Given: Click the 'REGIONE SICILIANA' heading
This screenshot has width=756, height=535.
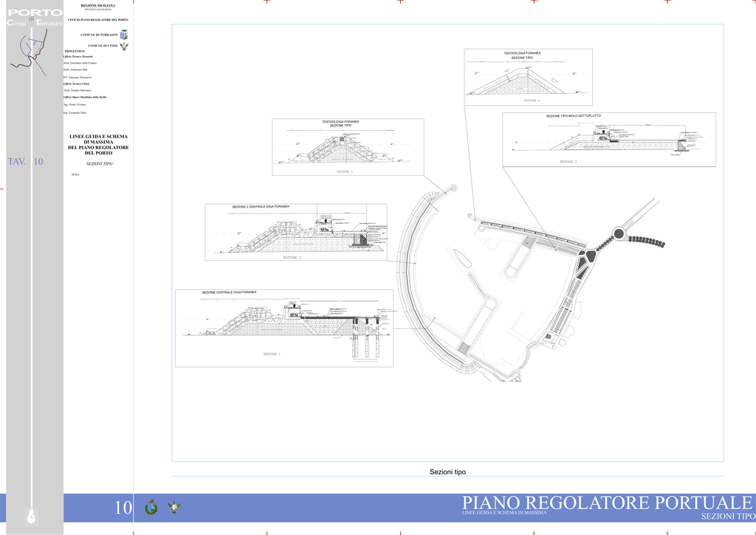Looking at the screenshot, I should tap(98, 5).
